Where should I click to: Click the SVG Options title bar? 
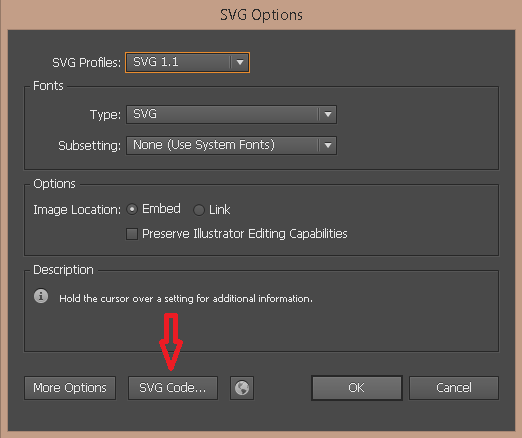tap(261, 15)
